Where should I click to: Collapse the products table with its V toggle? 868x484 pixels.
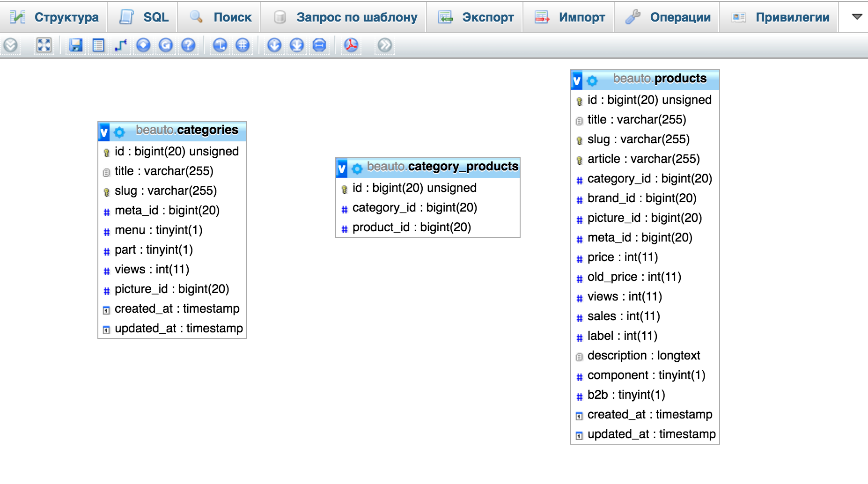pos(577,81)
